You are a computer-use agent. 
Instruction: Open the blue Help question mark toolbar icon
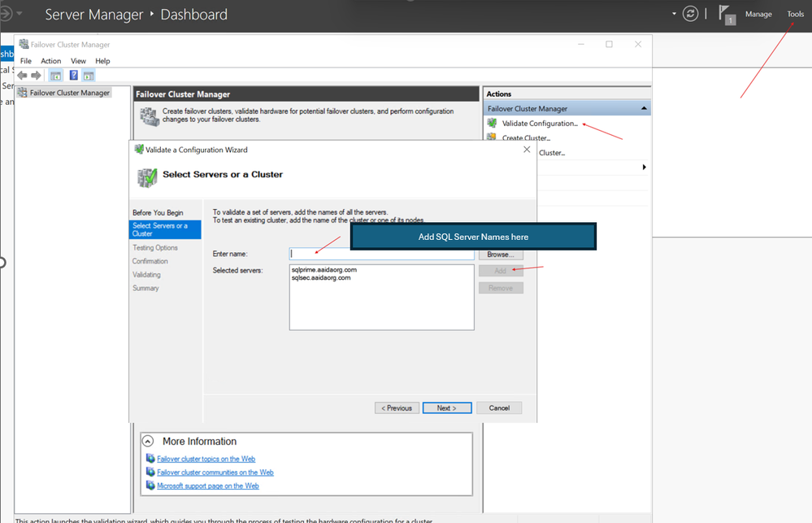coord(73,76)
